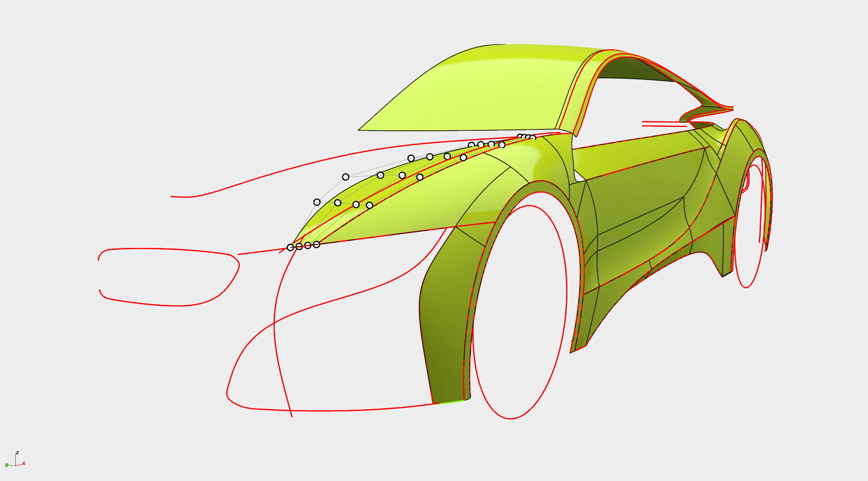Select the rightmost of four hood-tip control points
Viewport: 868px width, 481px height.
tap(316, 245)
